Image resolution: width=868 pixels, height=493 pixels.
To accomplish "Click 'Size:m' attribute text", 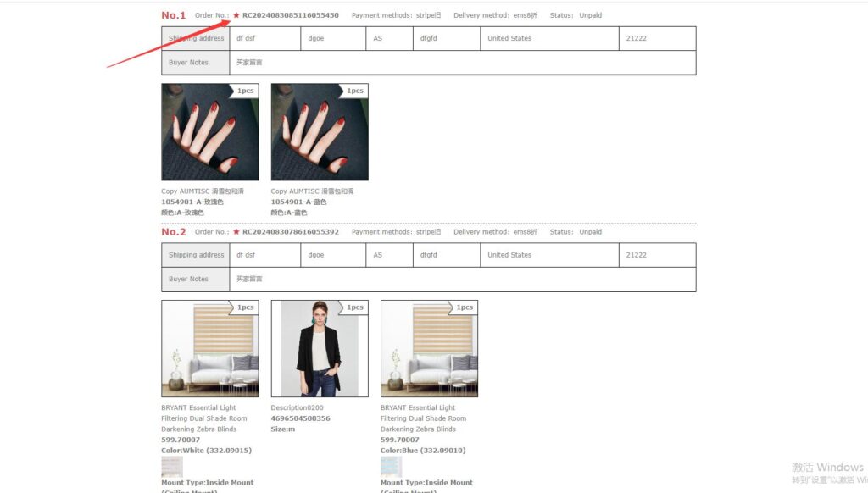I will point(283,429).
